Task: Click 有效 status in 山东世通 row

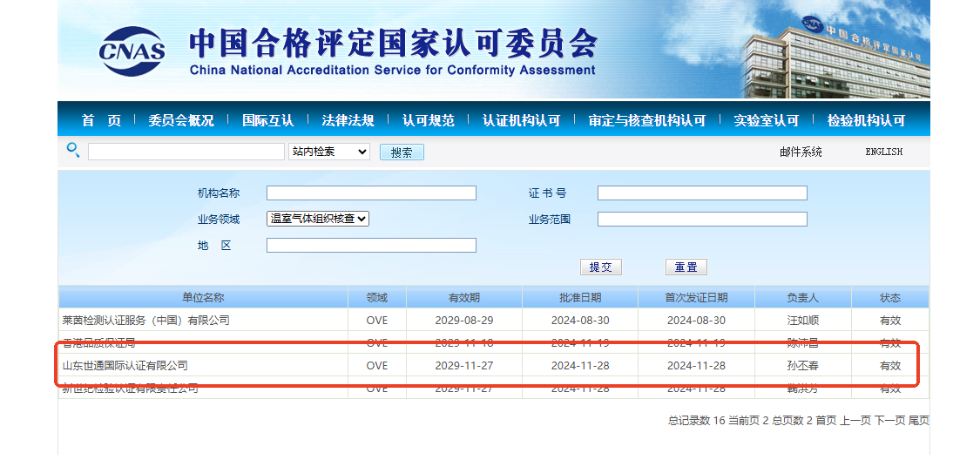Action: [890, 366]
